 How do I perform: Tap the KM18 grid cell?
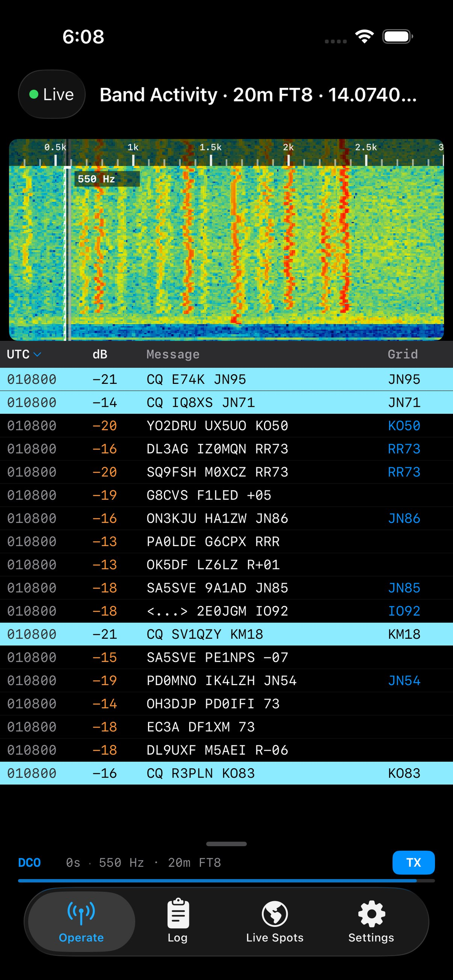coord(404,634)
